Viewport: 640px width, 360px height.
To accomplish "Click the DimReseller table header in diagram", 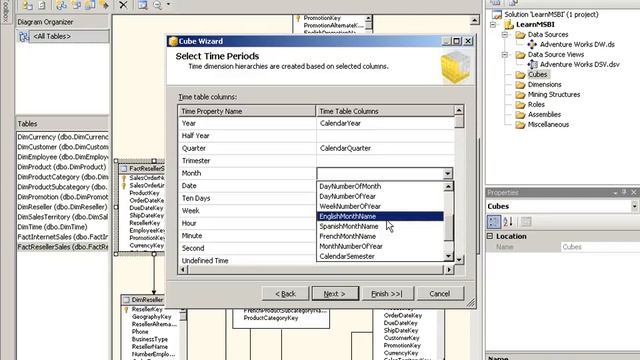I will 143,300.
